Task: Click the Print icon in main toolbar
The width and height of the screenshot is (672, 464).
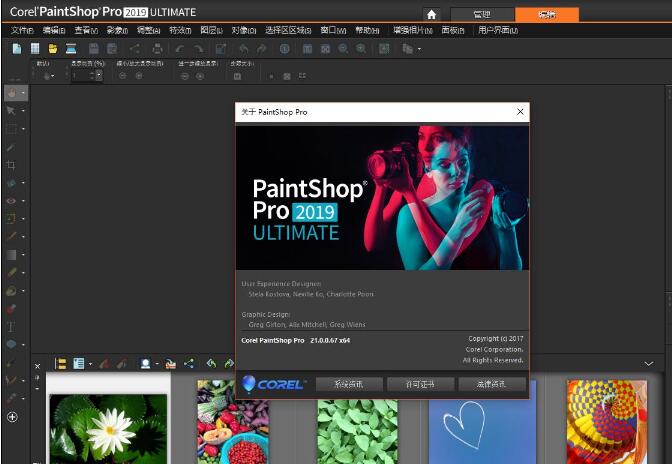Action: [157, 49]
